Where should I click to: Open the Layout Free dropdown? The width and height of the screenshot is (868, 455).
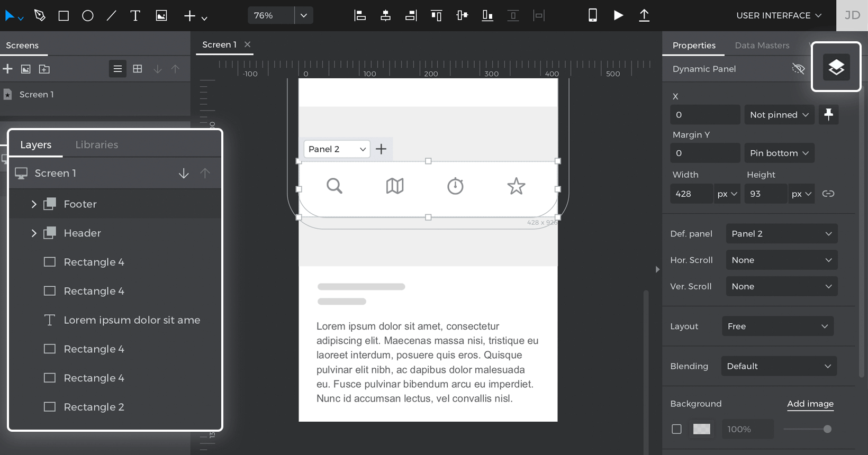click(777, 326)
